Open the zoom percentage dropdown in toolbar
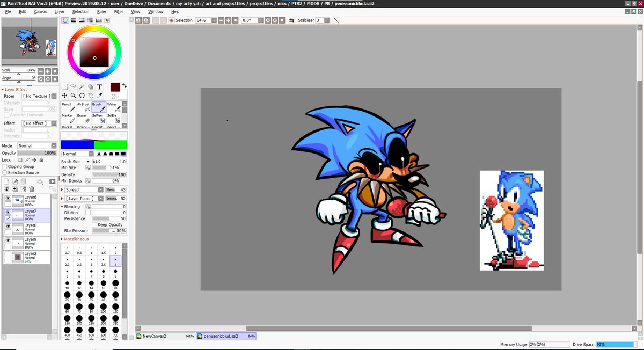 coord(214,20)
